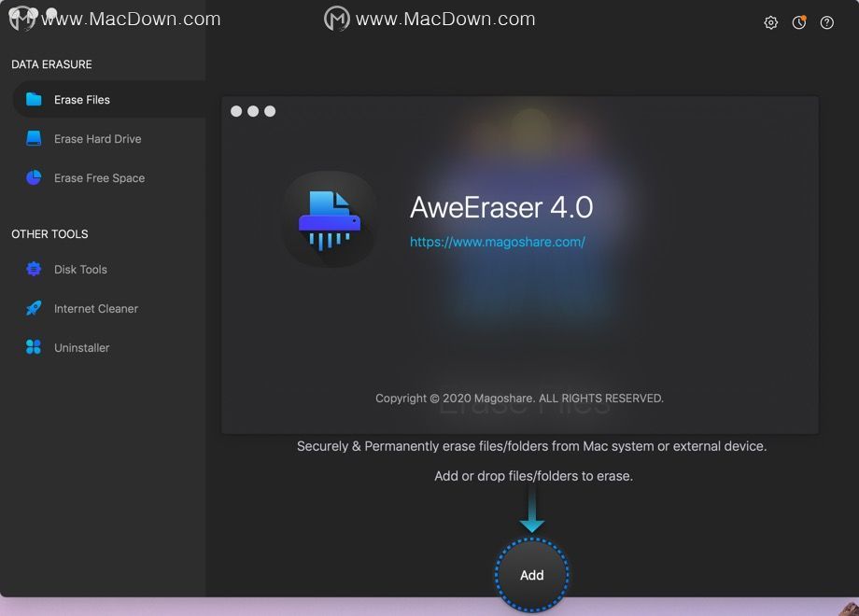Select the Erase Files menu label

point(82,100)
